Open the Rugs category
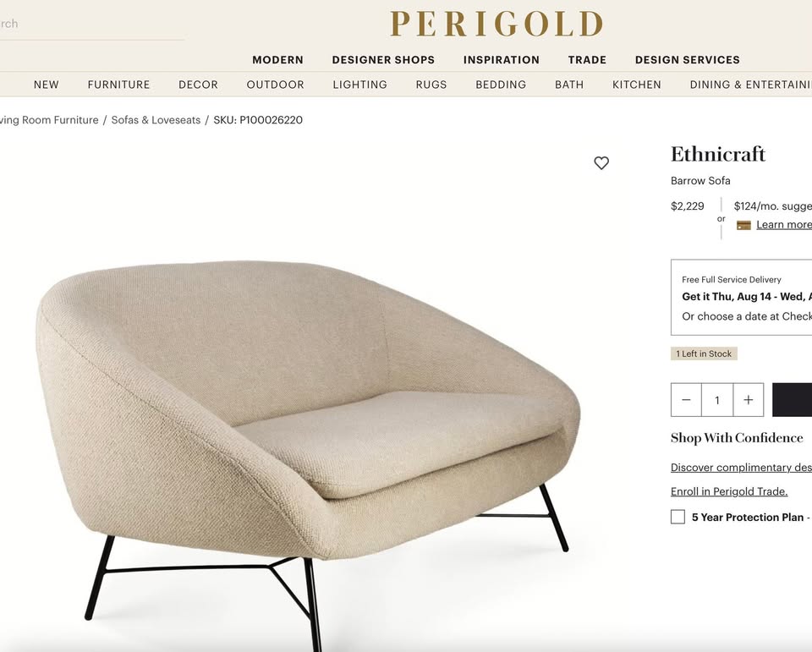812x652 pixels. [x=431, y=85]
